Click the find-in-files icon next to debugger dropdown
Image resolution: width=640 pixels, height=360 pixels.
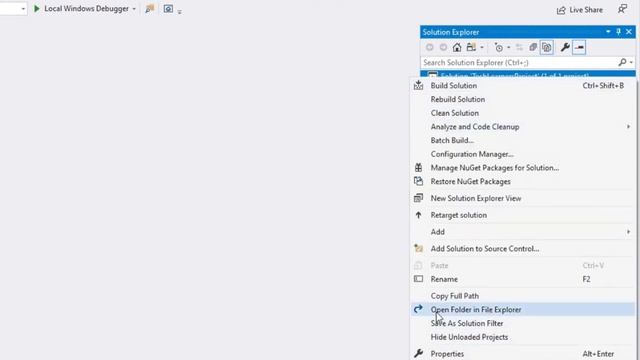click(x=149, y=9)
